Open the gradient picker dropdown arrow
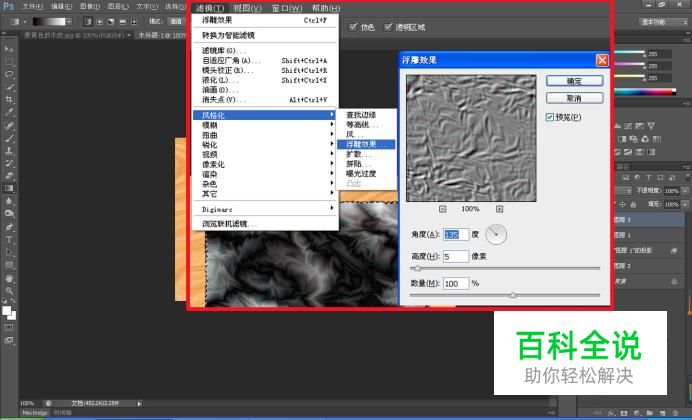The height and width of the screenshot is (420, 692). point(69,21)
